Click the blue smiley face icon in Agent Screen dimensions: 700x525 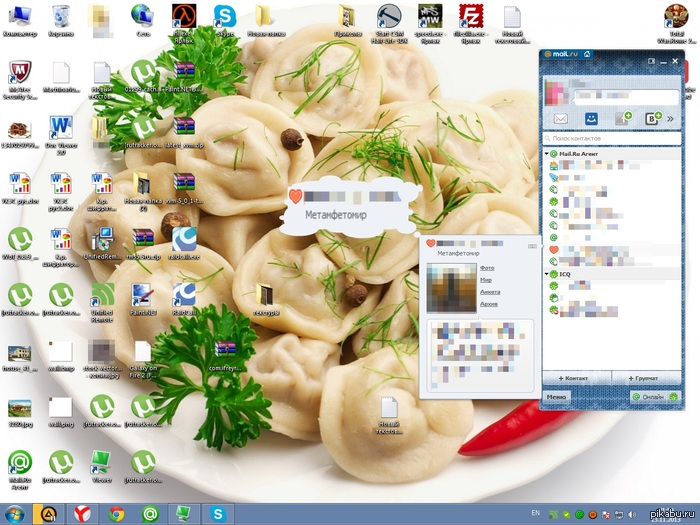591,119
